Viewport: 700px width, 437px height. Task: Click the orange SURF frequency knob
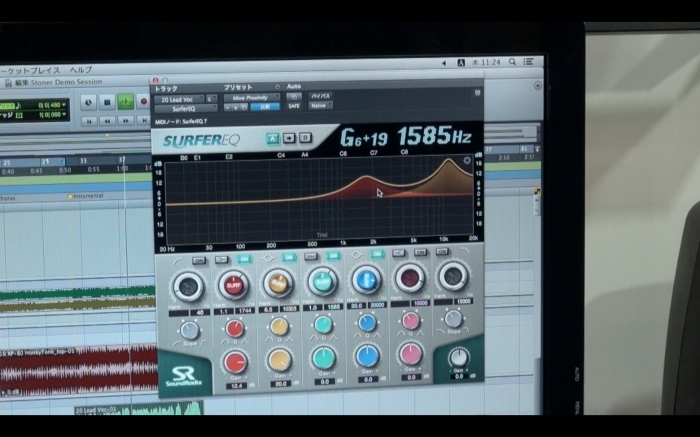278,283
